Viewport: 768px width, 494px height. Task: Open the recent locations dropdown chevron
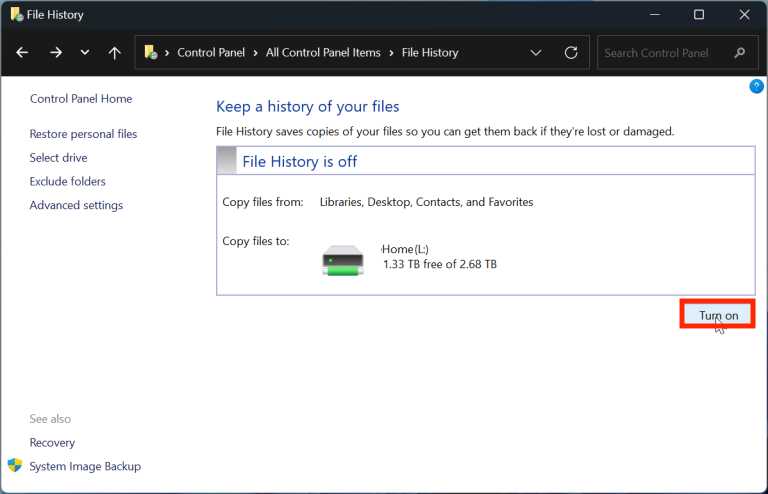(85, 52)
